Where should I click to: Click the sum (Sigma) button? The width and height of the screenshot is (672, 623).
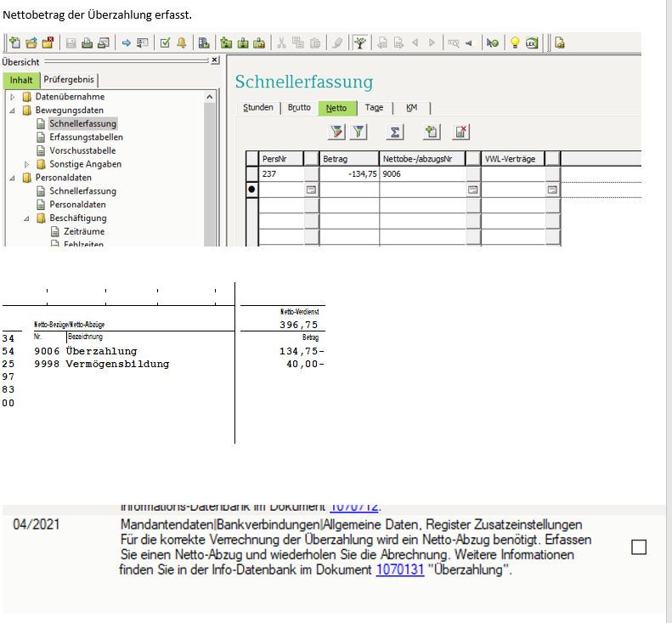pyautogui.click(x=395, y=132)
